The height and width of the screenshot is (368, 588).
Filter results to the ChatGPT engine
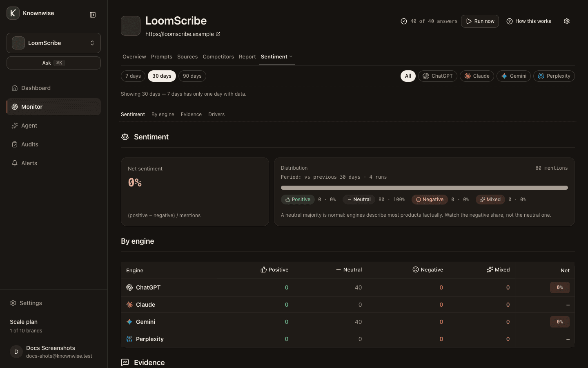438,76
